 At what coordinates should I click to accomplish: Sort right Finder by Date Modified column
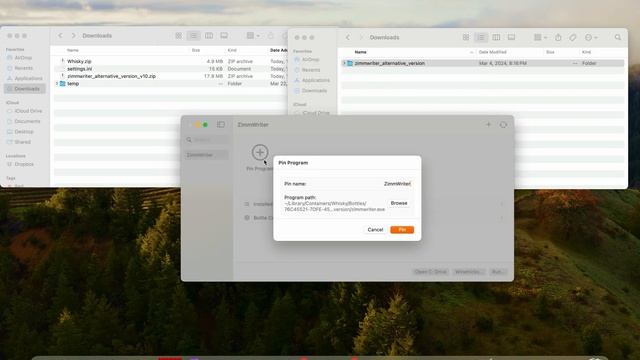point(492,52)
